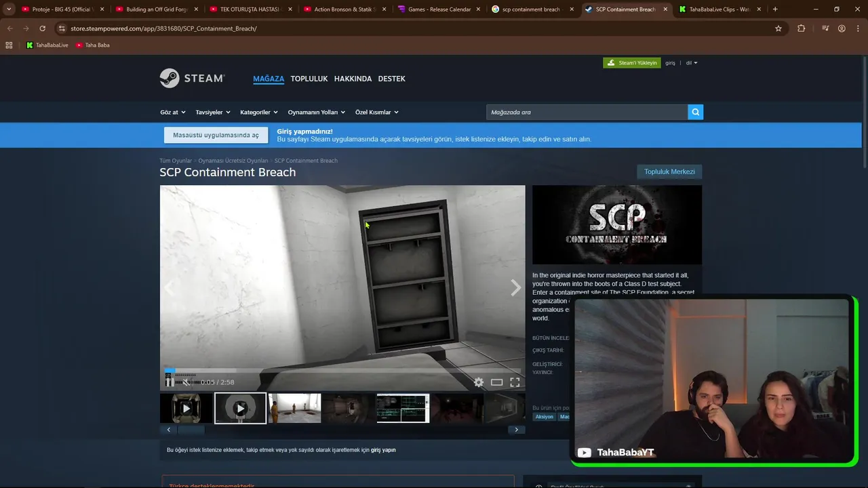Switch to Action Bronson & Statik tab
Image resolution: width=868 pixels, height=488 pixels.
pyautogui.click(x=344, y=9)
